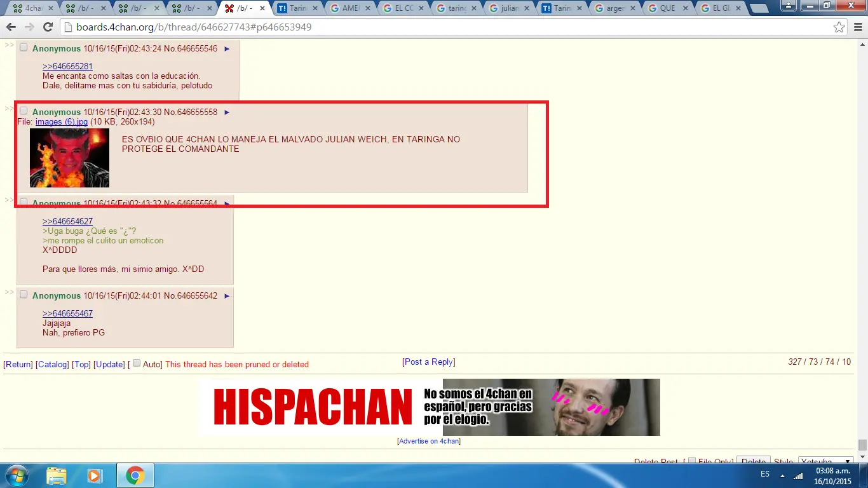
Task: Open the Advertise on 4chan link
Action: point(429,441)
